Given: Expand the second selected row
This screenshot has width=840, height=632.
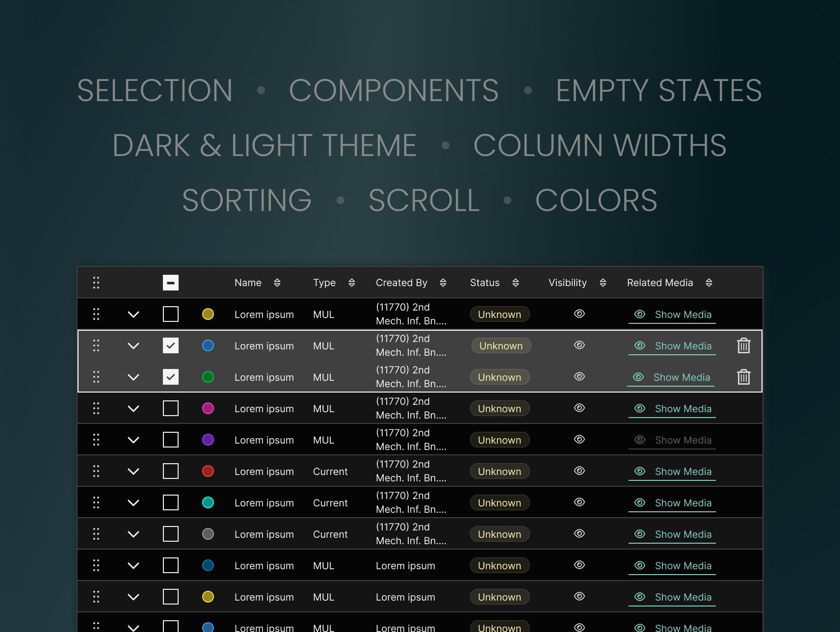Looking at the screenshot, I should (x=133, y=377).
